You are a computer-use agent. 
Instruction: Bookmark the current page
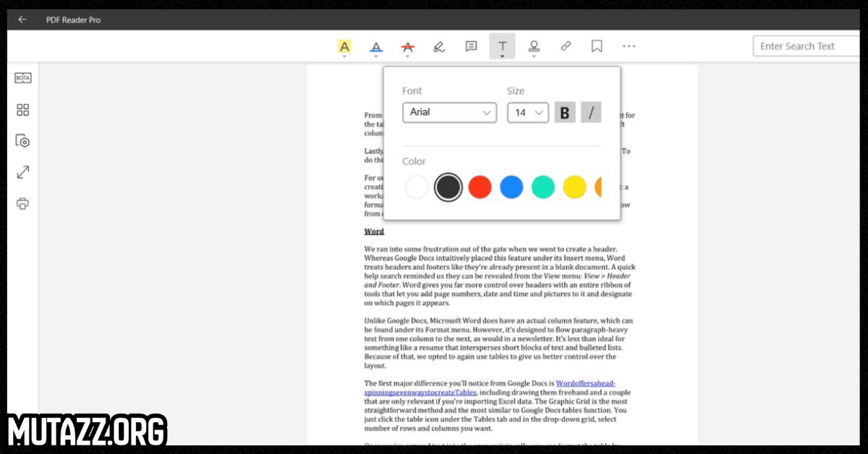coord(597,46)
